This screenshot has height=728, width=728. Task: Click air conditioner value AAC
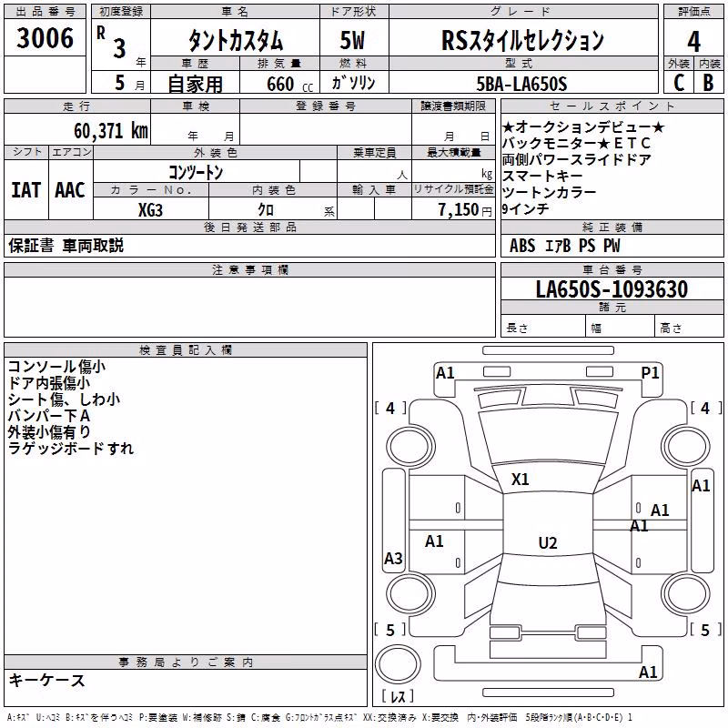click(70, 190)
